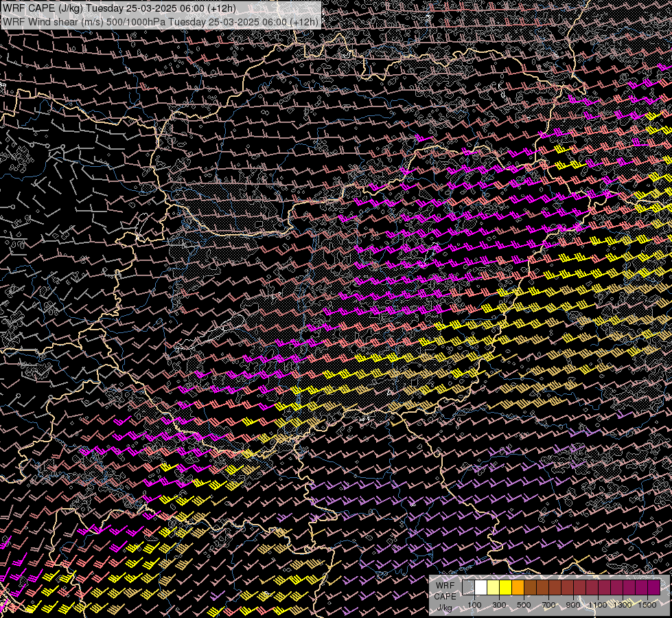Click the gray below-100 CAPE legend swatch
The width and height of the screenshot is (672, 618).
(x=468, y=588)
